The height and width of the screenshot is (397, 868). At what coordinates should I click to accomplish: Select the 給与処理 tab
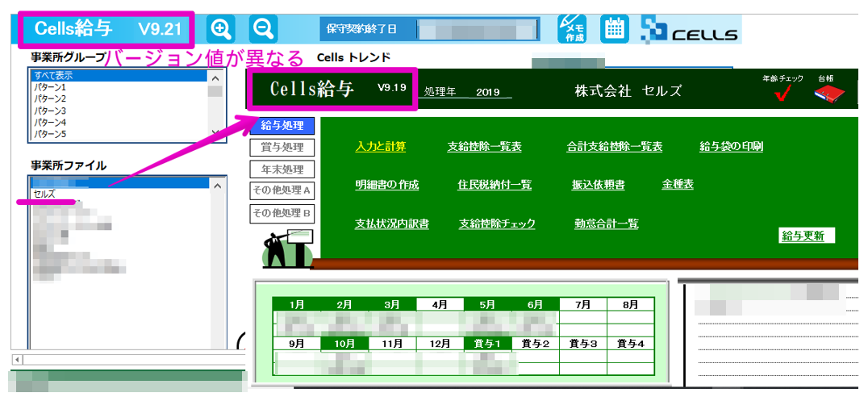click(282, 126)
